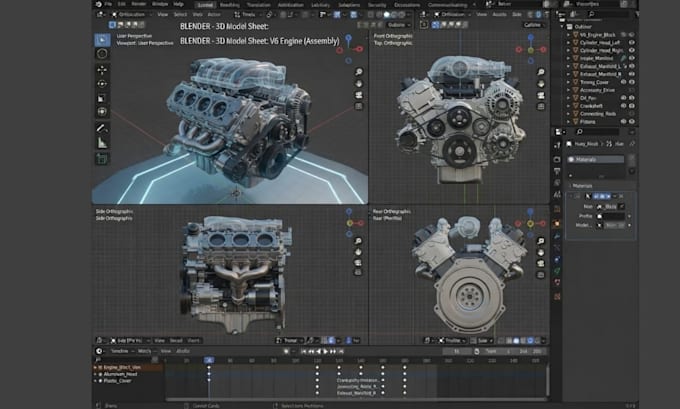Collapse the top Outliner collection arrow
This screenshot has height=409, width=680.
pos(562,26)
